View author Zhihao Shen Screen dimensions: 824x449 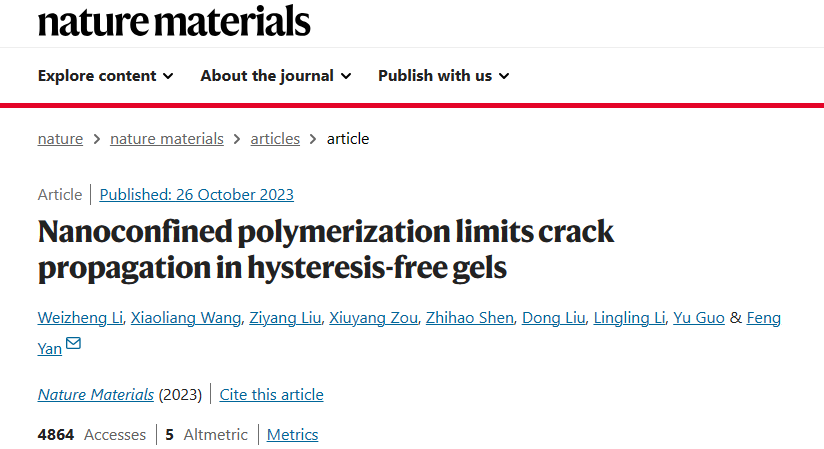click(469, 318)
